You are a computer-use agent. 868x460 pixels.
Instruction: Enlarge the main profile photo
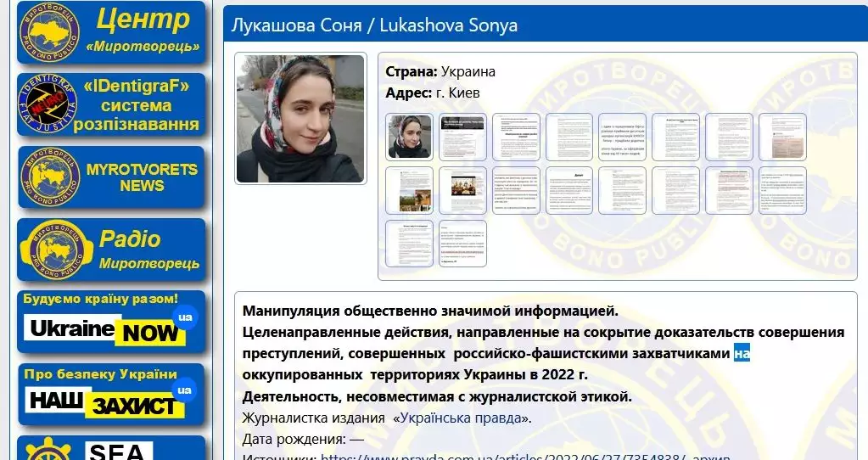[300, 119]
